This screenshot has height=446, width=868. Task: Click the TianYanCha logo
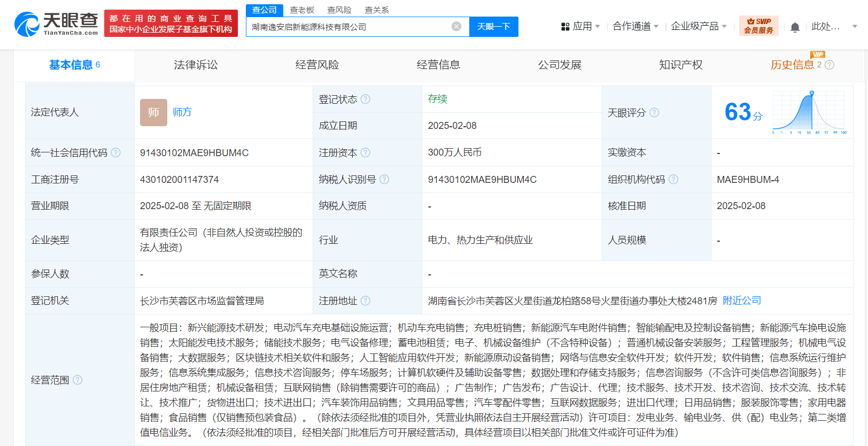click(56, 24)
